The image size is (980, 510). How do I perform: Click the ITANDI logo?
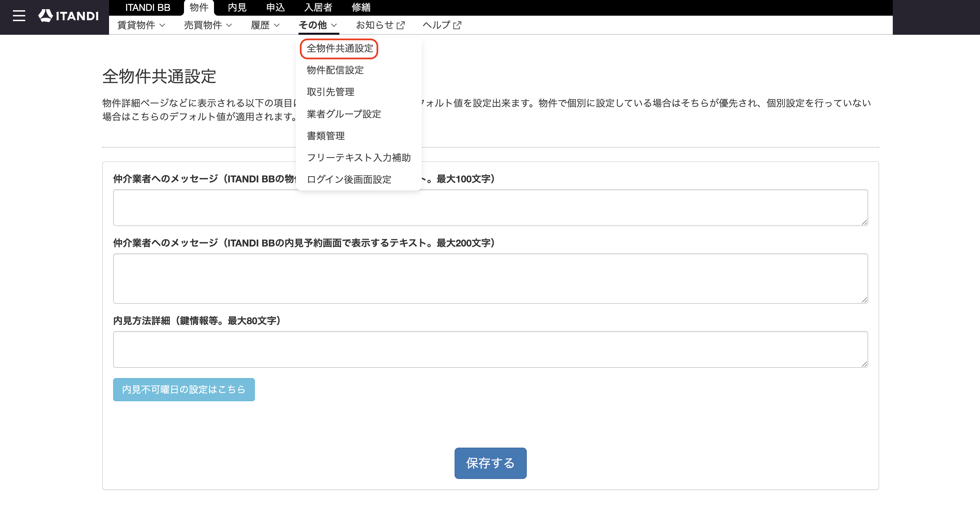click(68, 16)
